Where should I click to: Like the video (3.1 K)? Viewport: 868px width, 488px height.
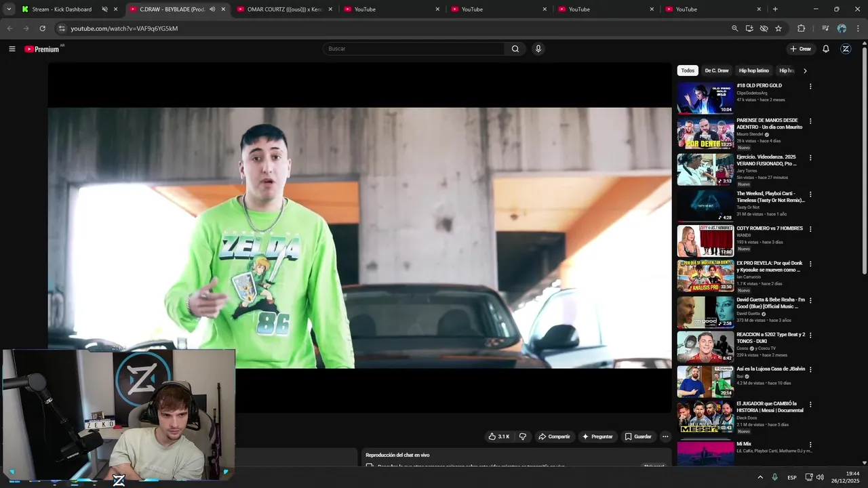click(498, 436)
